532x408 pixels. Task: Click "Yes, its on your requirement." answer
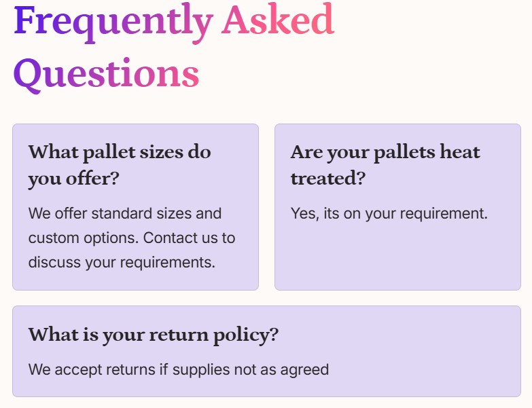389,213
